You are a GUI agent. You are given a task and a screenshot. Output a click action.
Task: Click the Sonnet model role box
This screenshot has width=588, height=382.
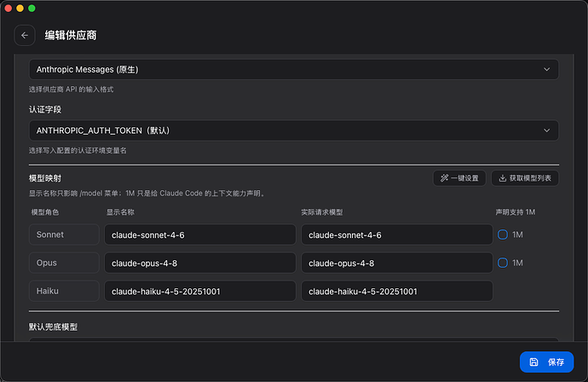(x=64, y=234)
